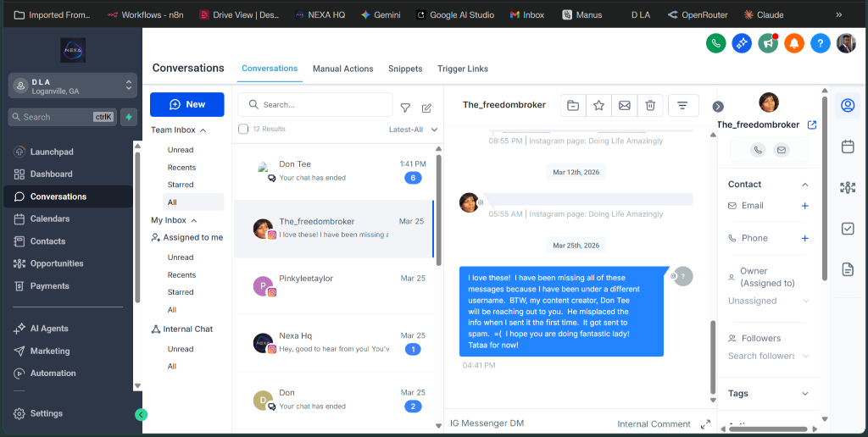Click the sidebar Search ctrlK field
The image size is (868, 437).
[x=62, y=117]
